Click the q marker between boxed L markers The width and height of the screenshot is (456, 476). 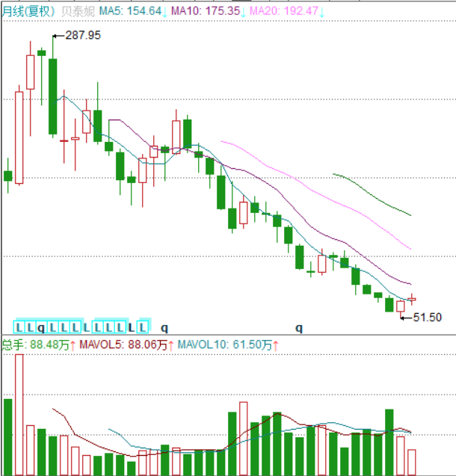(41, 327)
